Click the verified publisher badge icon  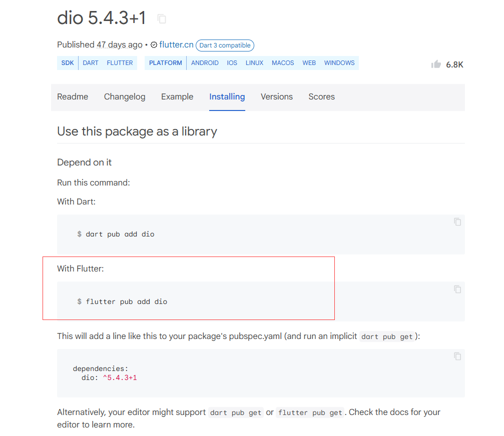(x=154, y=45)
